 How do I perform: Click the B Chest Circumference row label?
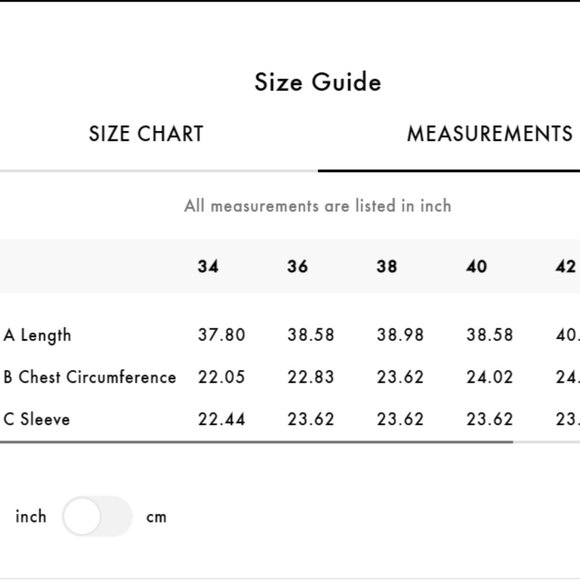pos(90,377)
